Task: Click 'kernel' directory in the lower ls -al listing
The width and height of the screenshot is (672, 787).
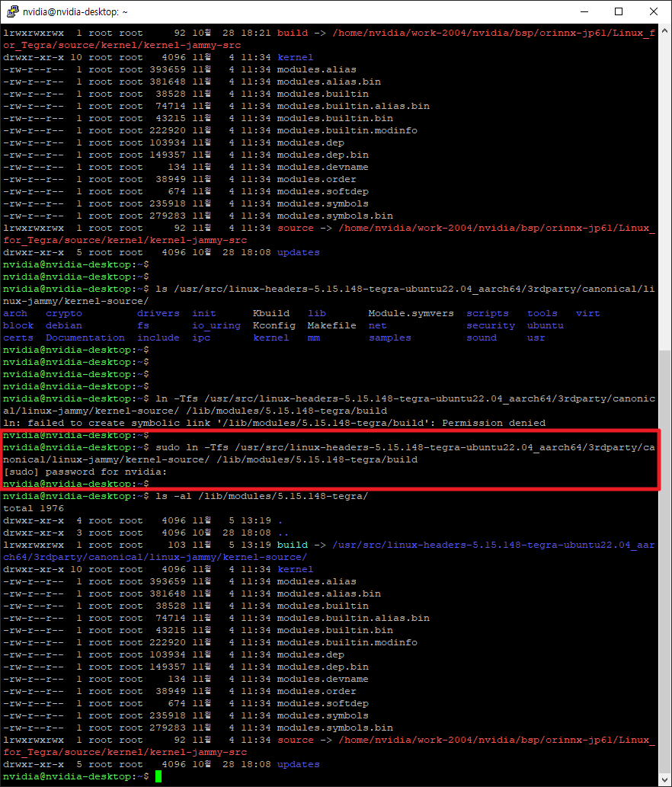Action: (295, 570)
